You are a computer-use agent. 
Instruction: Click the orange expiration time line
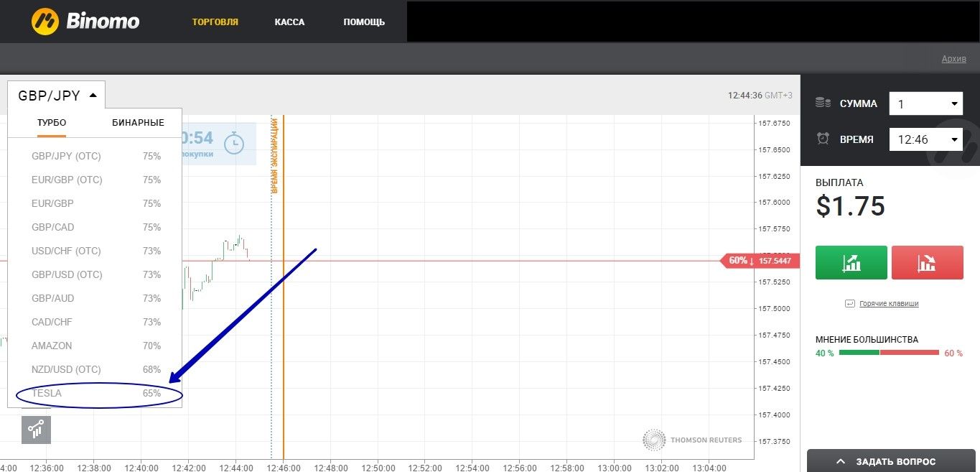pos(284,287)
